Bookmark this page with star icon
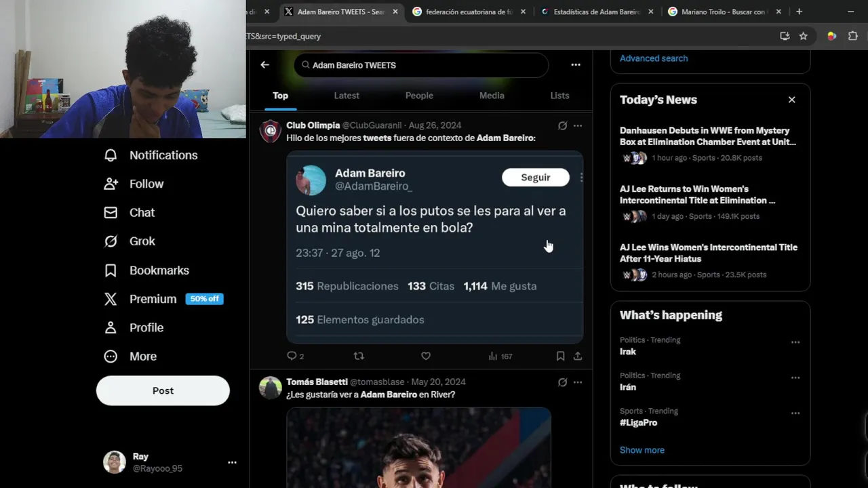 [804, 36]
